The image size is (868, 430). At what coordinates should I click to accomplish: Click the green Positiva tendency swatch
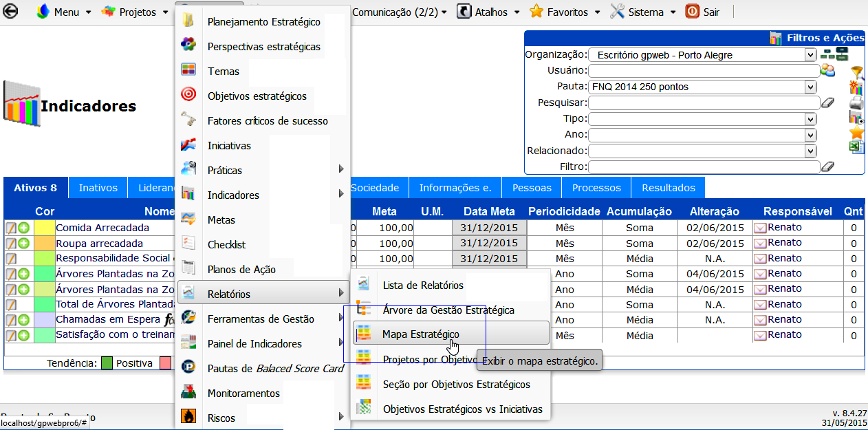(x=107, y=363)
